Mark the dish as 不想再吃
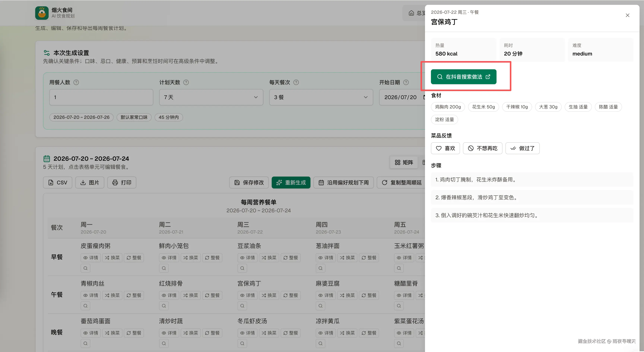This screenshot has height=352, width=644. (483, 148)
